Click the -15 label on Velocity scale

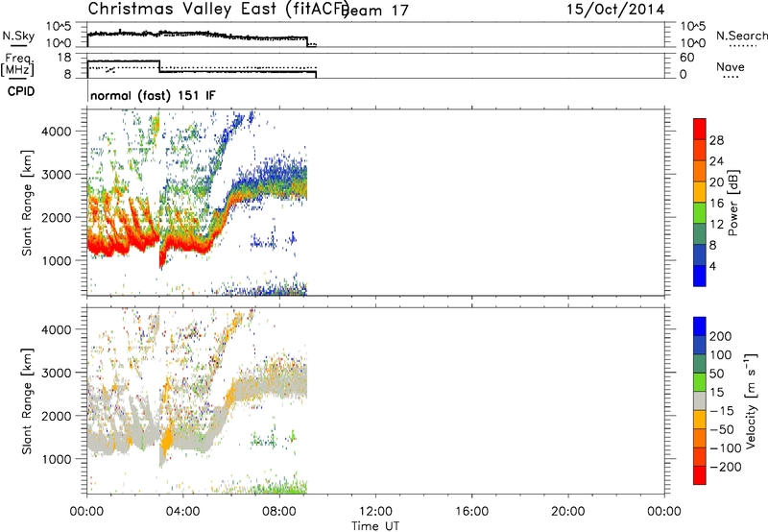point(722,411)
